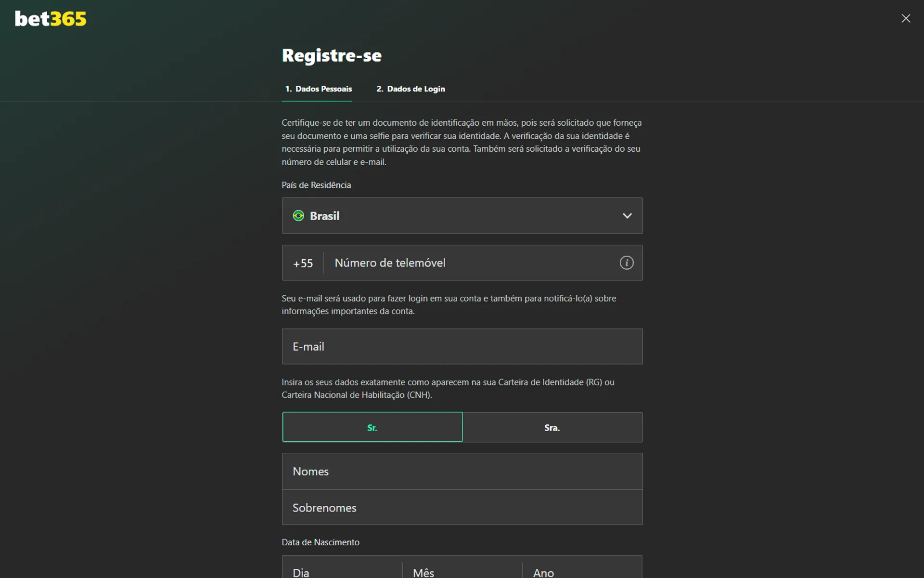924x578 pixels.
Task: Click the País de Residência label
Action: click(x=316, y=185)
